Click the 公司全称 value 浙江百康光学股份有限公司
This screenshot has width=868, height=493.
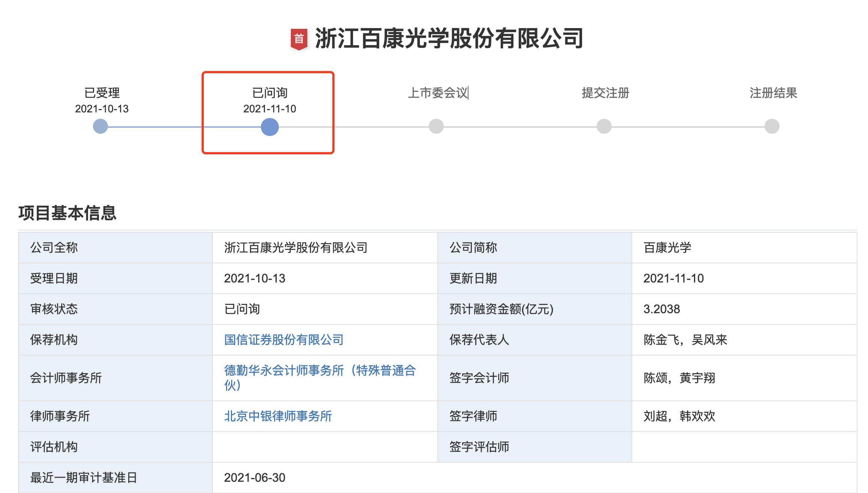(296, 248)
